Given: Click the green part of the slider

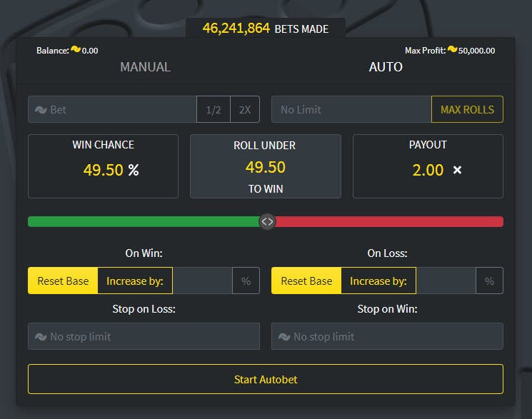Looking at the screenshot, I should pyautogui.click(x=144, y=221).
